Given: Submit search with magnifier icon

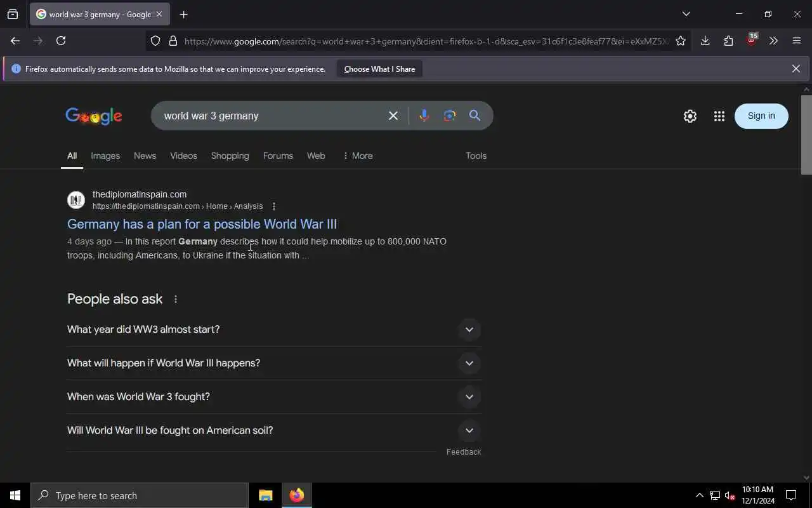Looking at the screenshot, I should pyautogui.click(x=475, y=116).
